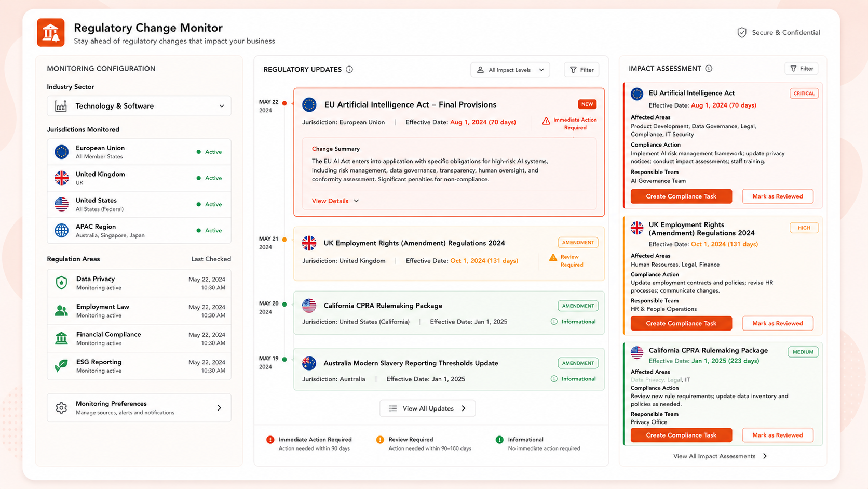Click the info icon beside Impact Assessment
The height and width of the screenshot is (489, 868).
(709, 69)
